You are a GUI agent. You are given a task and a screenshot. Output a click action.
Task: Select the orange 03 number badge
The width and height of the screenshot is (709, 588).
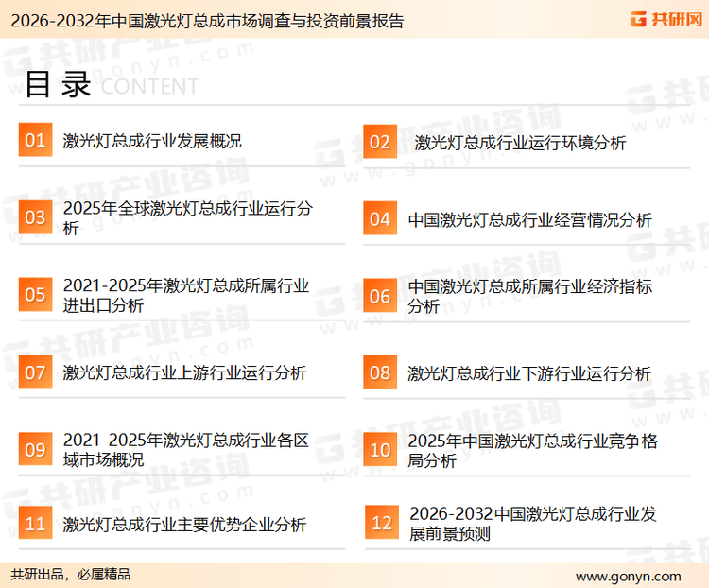coord(35,218)
